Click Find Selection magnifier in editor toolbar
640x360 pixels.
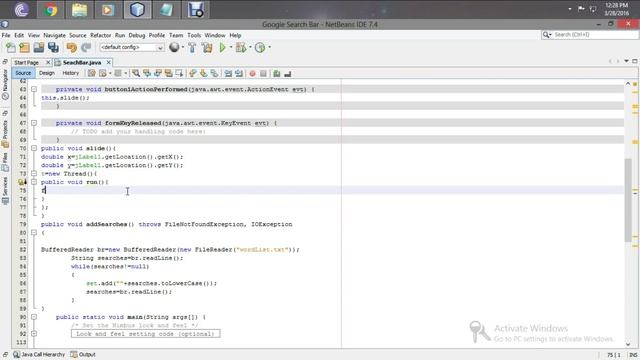click(x=136, y=73)
